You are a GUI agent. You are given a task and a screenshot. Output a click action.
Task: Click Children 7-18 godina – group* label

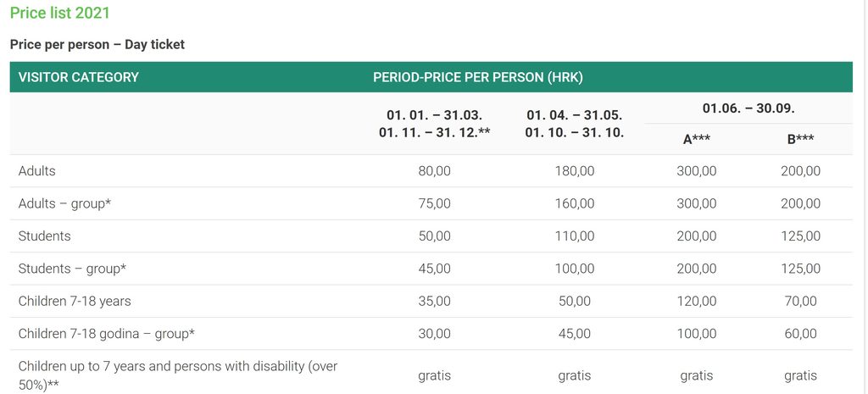[x=107, y=334]
